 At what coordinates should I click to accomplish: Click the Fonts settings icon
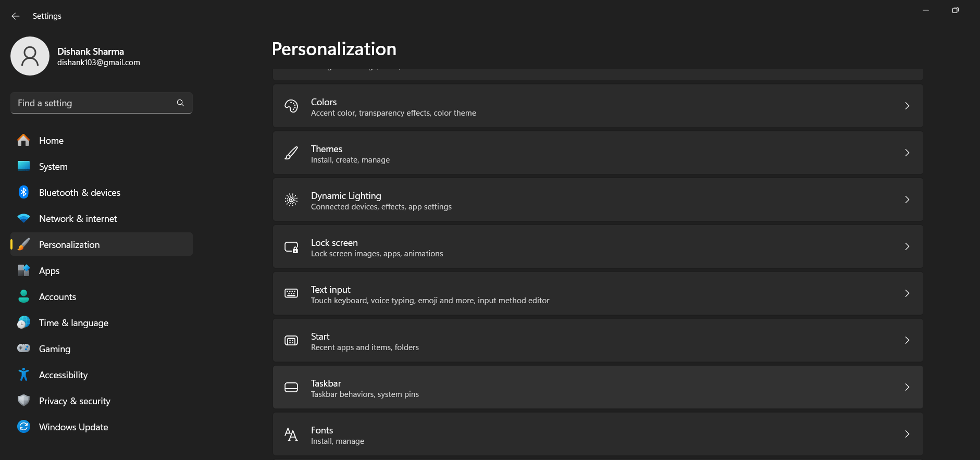[x=291, y=434]
